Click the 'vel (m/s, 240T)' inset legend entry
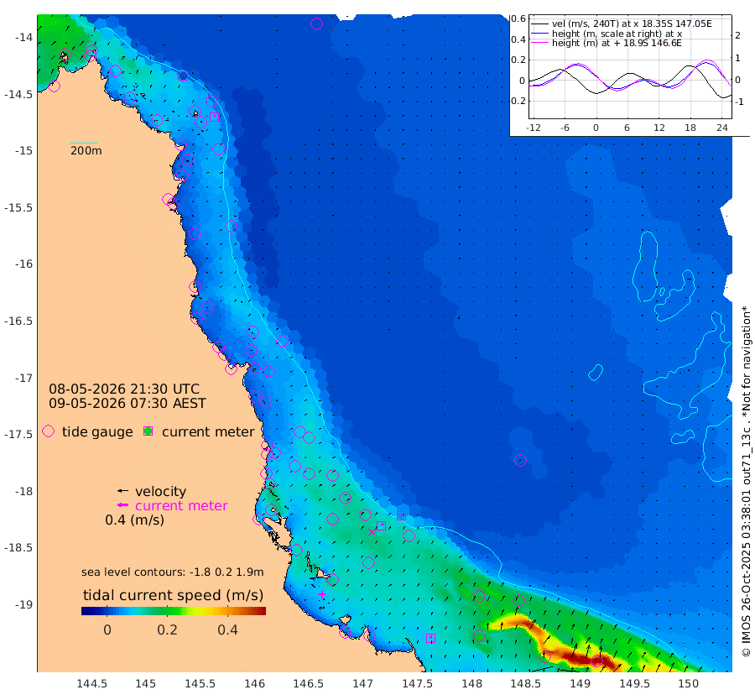This screenshot has height=700, width=755. point(632,24)
